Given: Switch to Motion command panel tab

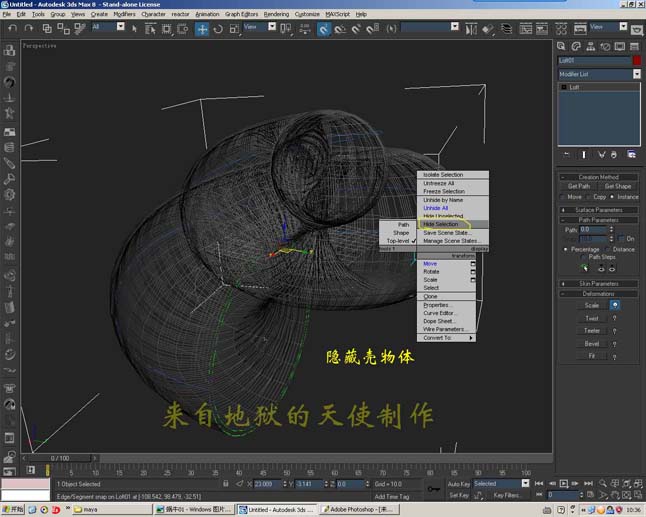Looking at the screenshot, I should click(605, 46).
